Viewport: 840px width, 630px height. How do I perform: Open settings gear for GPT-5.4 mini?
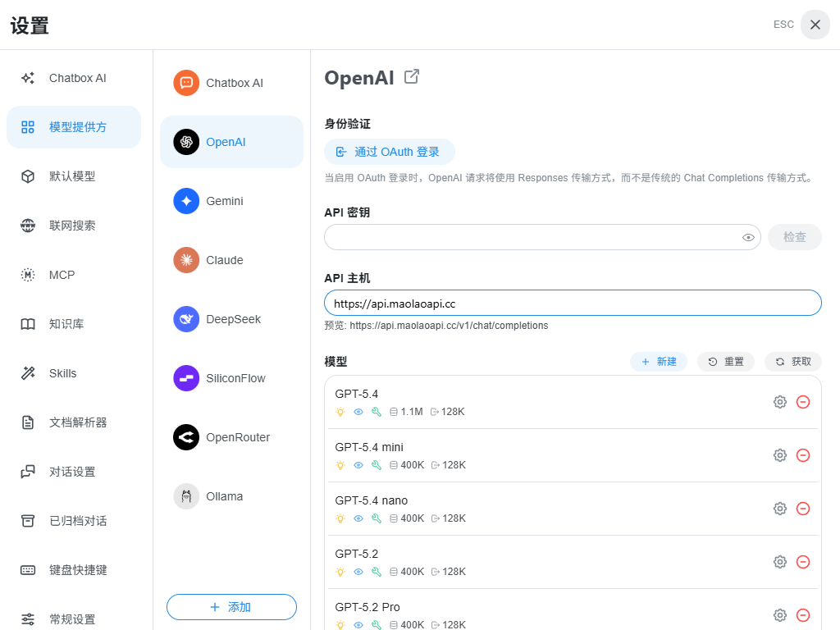coord(780,455)
